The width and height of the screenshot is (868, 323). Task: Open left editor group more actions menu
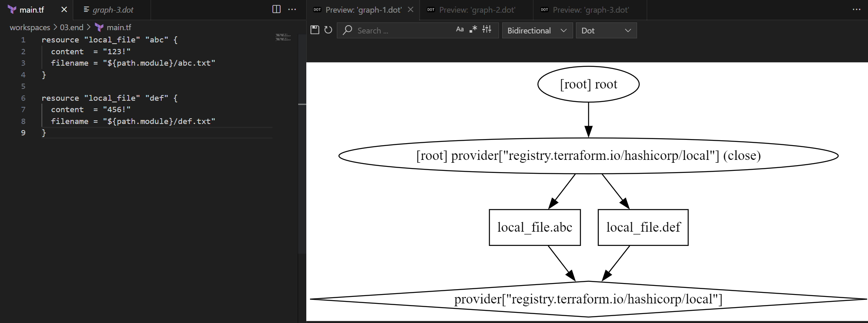pos(292,9)
